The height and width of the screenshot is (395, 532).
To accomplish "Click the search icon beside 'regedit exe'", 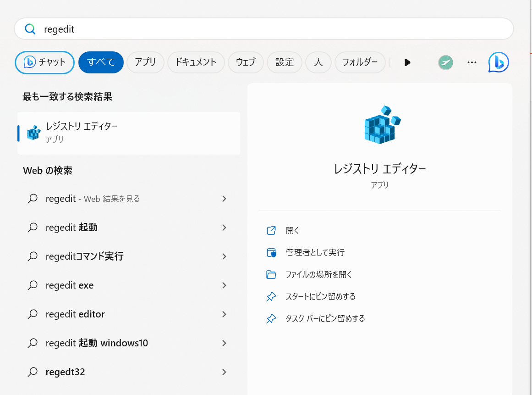I will tap(33, 285).
